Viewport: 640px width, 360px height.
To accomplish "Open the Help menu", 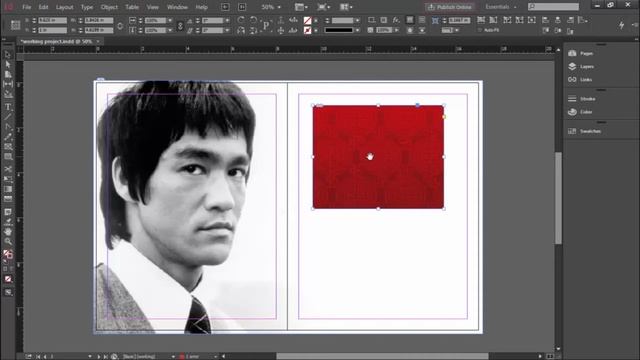I will (x=202, y=7).
